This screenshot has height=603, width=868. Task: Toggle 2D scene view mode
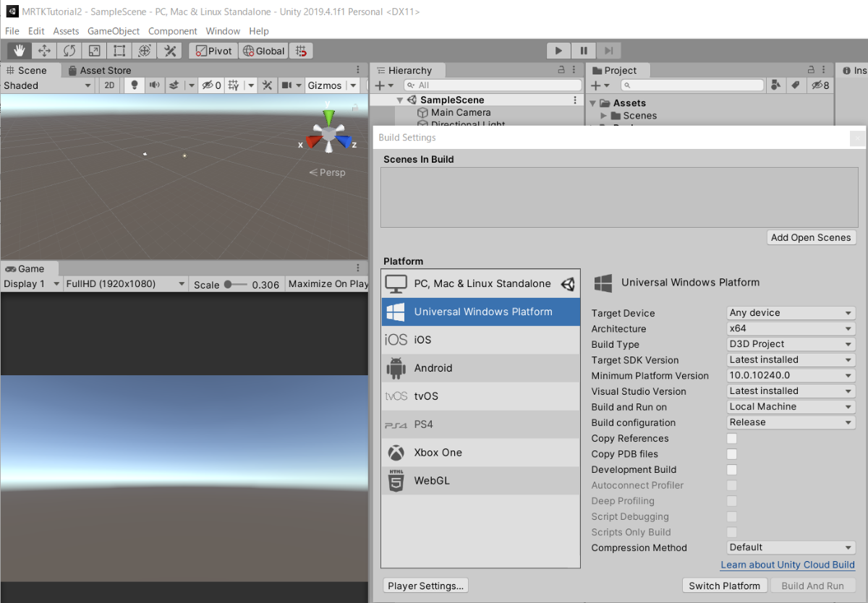pos(109,85)
